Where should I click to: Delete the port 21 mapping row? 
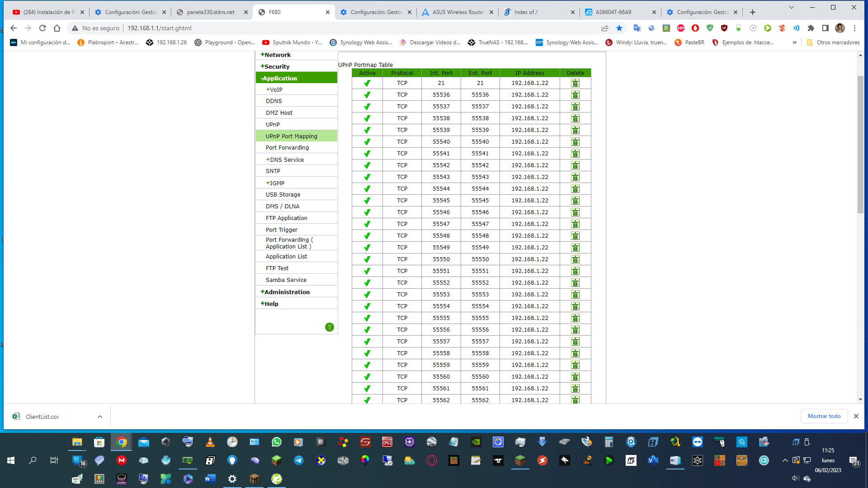(575, 83)
